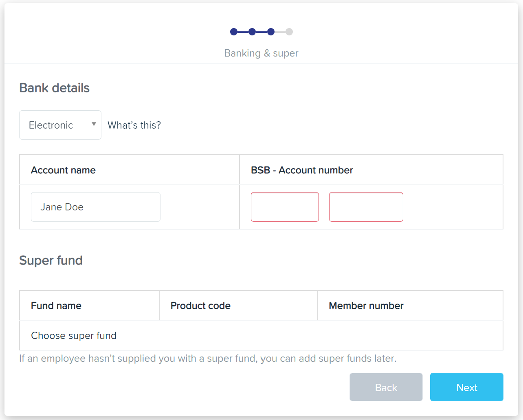
Task: Click the Member number column header
Action: [366, 305]
